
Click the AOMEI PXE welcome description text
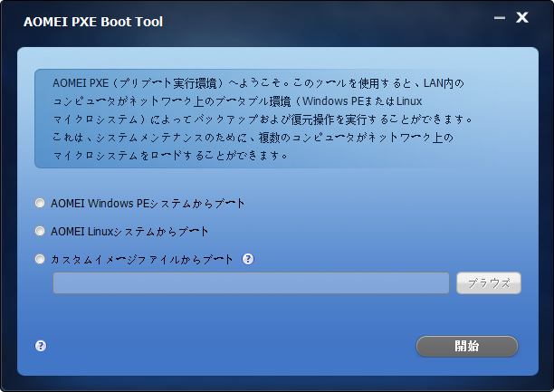pyautogui.click(x=262, y=119)
